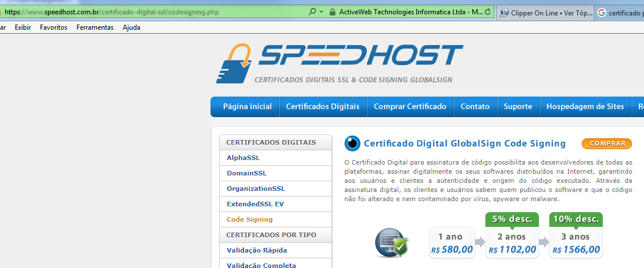The width and height of the screenshot is (644, 268).
Task: Switch to the Clipper On Line tab
Action: (545, 12)
